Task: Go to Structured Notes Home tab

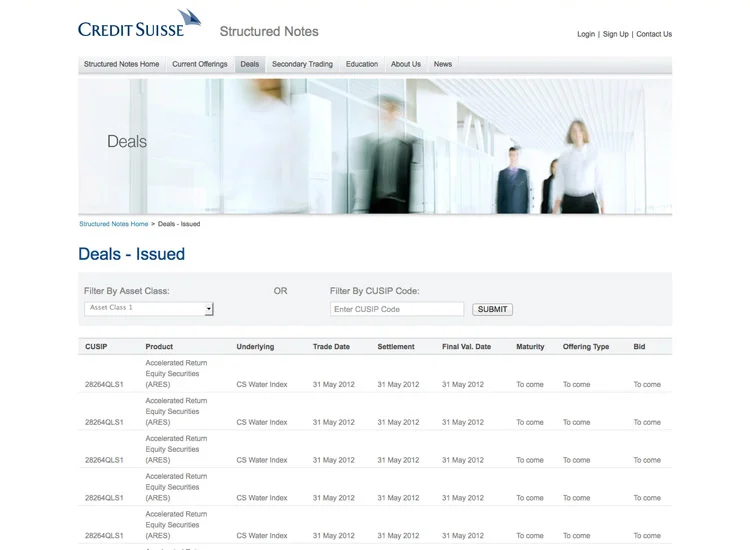Action: tap(121, 64)
